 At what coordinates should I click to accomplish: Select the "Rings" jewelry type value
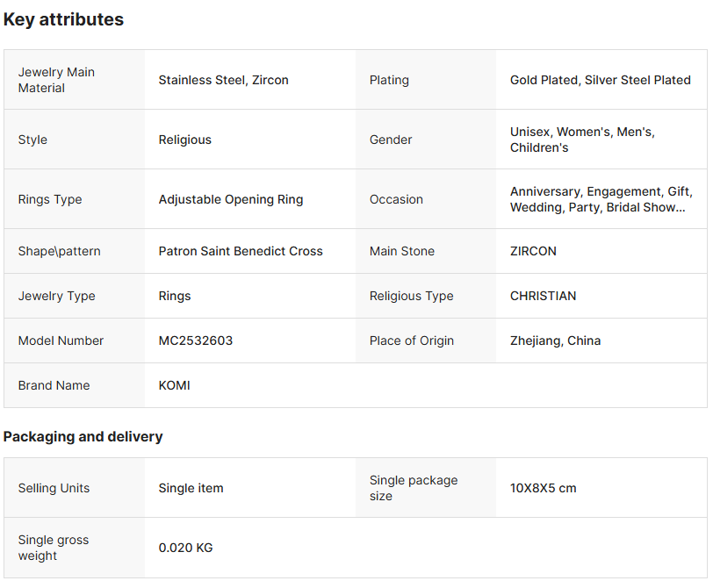[x=175, y=296]
